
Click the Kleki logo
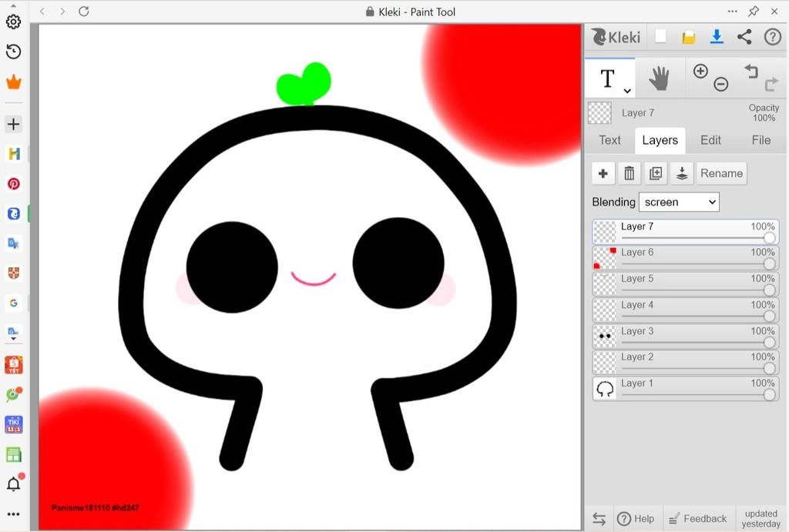coord(616,37)
